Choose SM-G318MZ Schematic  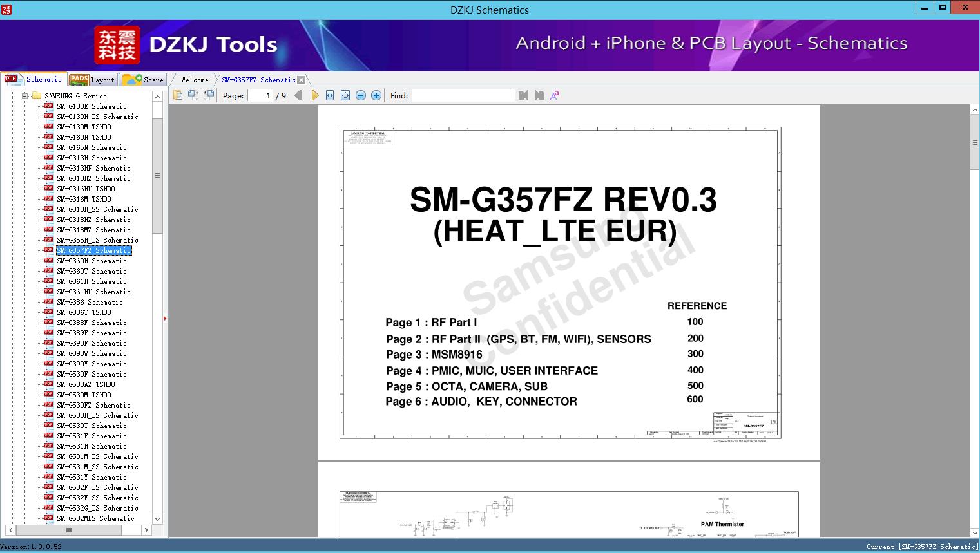coord(93,230)
